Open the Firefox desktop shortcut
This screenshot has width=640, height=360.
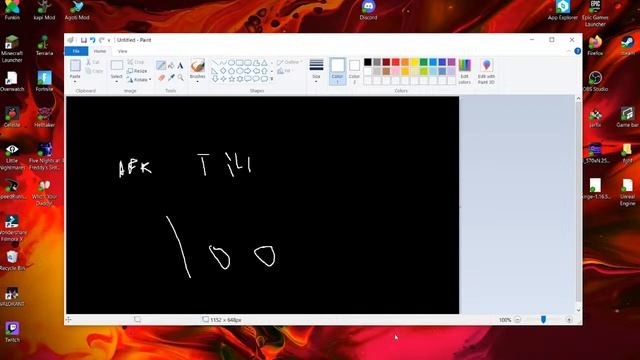point(595,45)
